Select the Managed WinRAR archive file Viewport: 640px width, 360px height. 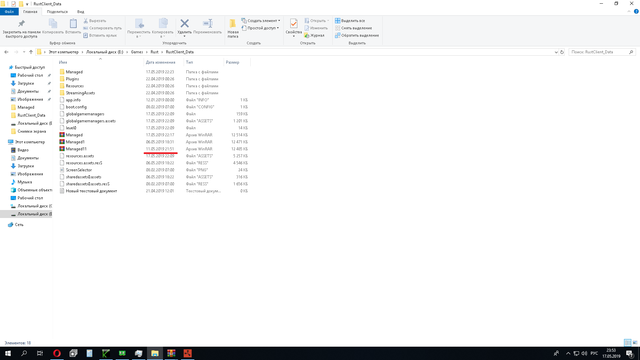pyautogui.click(x=74, y=135)
